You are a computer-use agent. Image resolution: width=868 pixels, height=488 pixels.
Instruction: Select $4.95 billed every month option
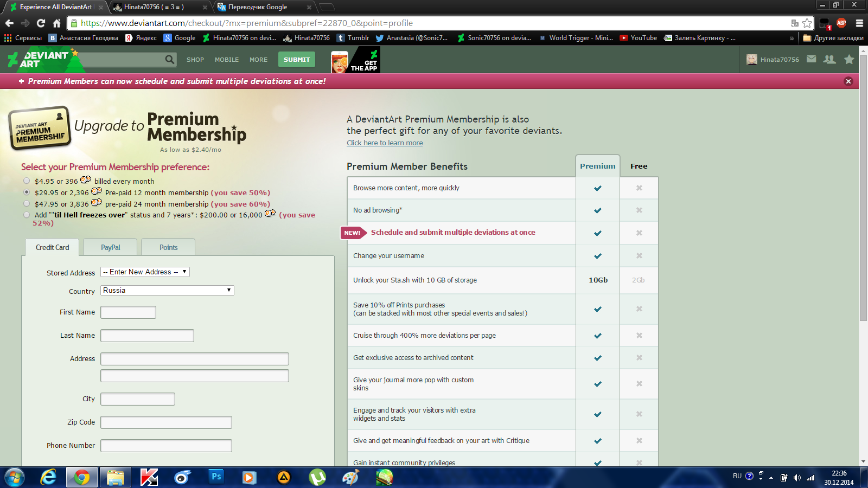[x=27, y=181]
